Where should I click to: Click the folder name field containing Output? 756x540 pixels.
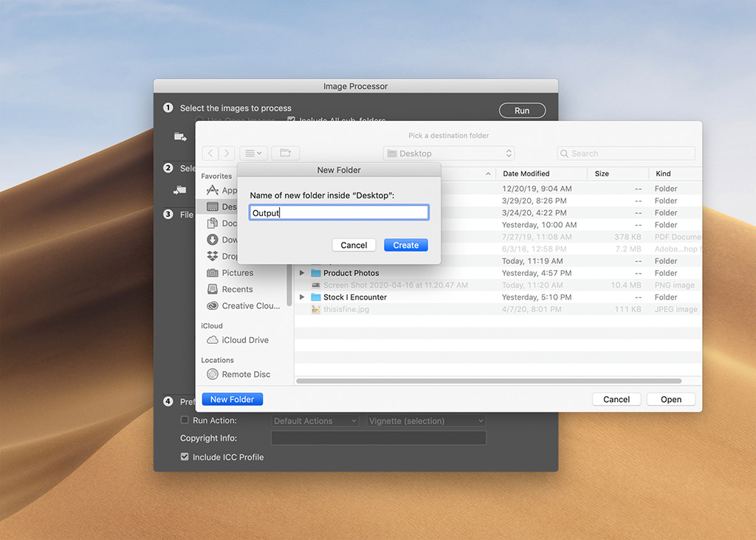click(339, 212)
